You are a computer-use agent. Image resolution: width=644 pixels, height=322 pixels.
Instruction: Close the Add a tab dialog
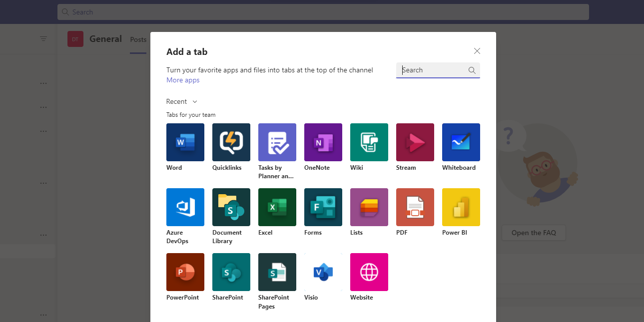pos(477,51)
